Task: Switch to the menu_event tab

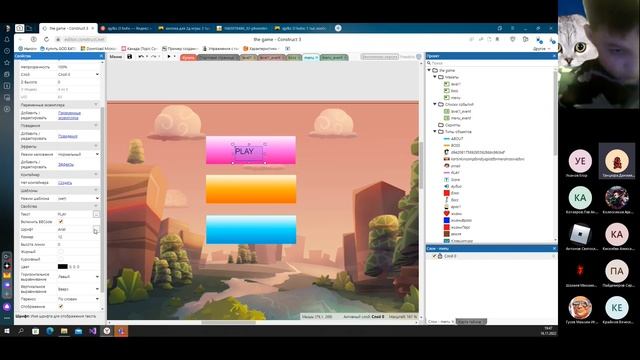Action: (x=333, y=58)
